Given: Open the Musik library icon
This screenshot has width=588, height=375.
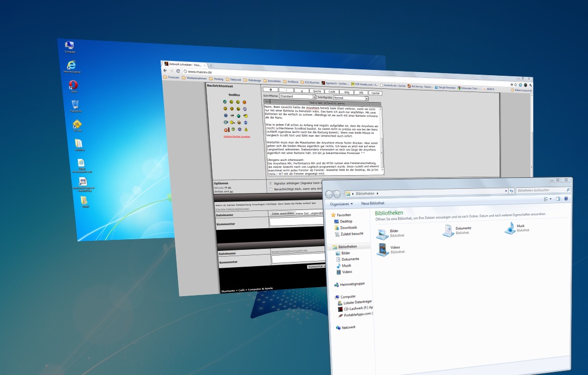Looking at the screenshot, I should click(x=510, y=228).
